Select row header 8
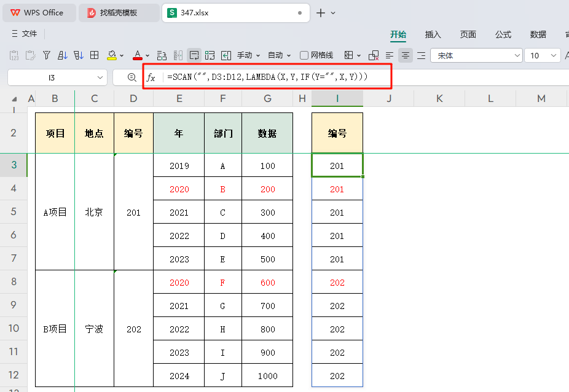The image size is (569, 392). (14, 281)
